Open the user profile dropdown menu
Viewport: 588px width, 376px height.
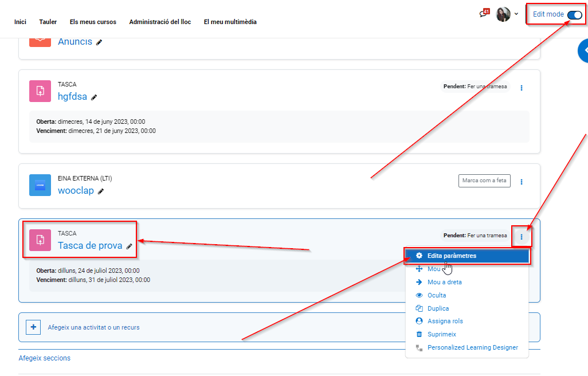tap(507, 14)
